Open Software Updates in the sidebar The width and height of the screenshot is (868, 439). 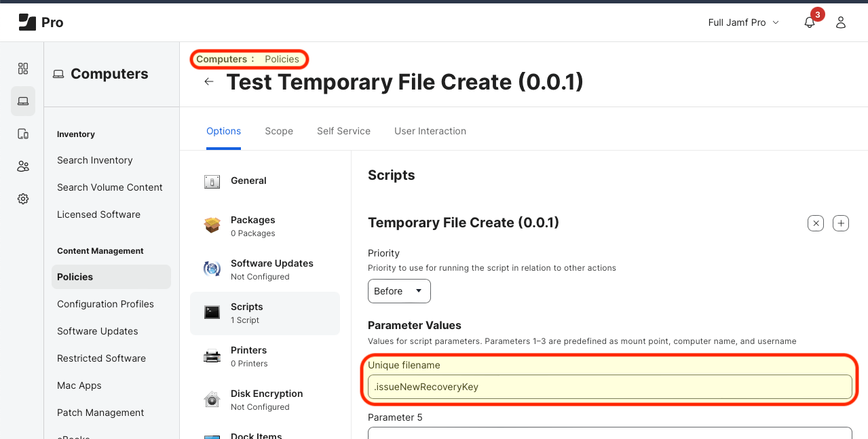click(x=98, y=331)
